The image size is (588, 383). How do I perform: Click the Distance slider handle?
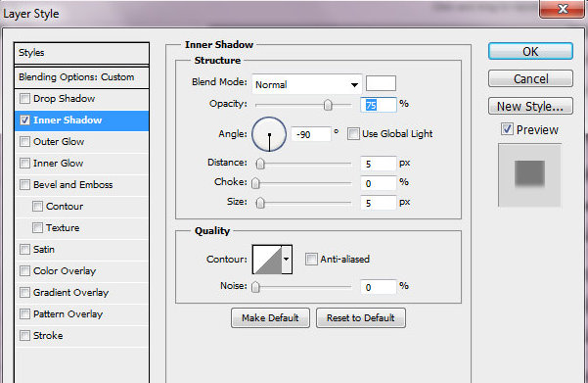pos(260,164)
